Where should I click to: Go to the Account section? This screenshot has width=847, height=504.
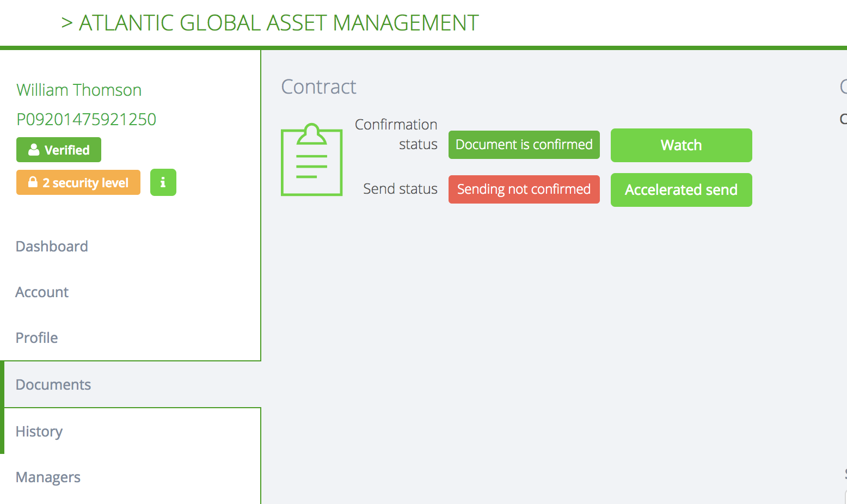(x=42, y=292)
